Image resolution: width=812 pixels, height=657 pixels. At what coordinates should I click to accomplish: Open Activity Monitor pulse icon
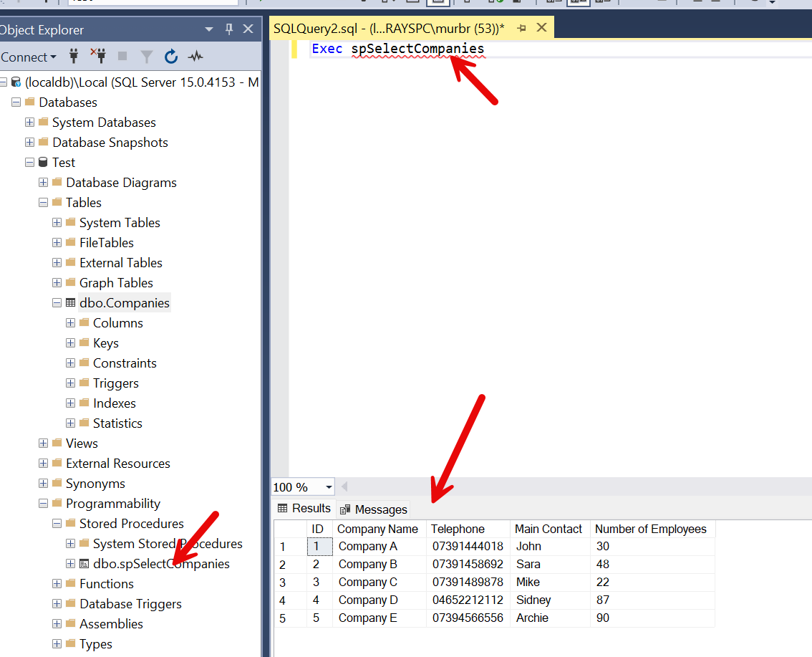click(195, 56)
